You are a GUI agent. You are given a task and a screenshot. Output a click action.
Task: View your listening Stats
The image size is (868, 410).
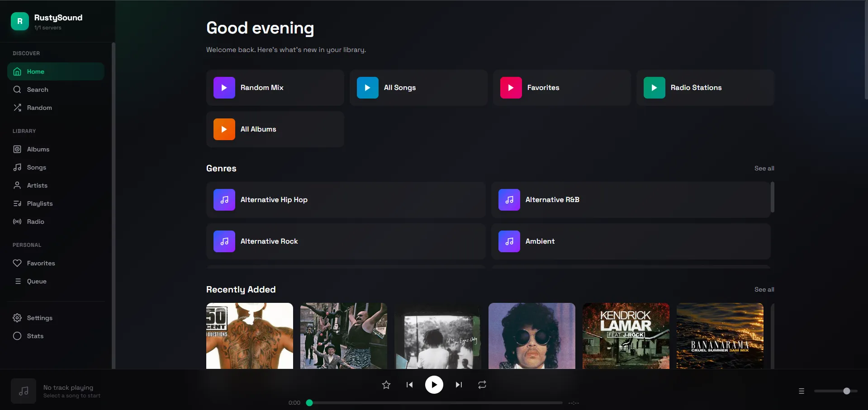[35, 336]
